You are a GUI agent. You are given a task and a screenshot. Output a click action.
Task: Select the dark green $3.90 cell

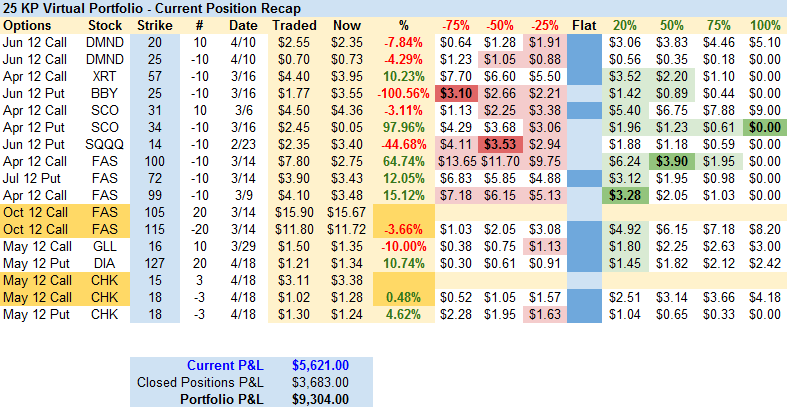pos(670,160)
